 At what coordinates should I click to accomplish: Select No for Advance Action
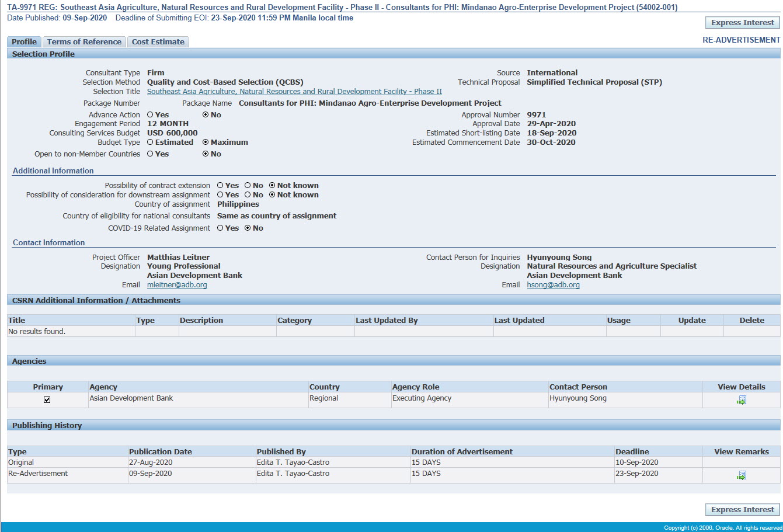206,115
